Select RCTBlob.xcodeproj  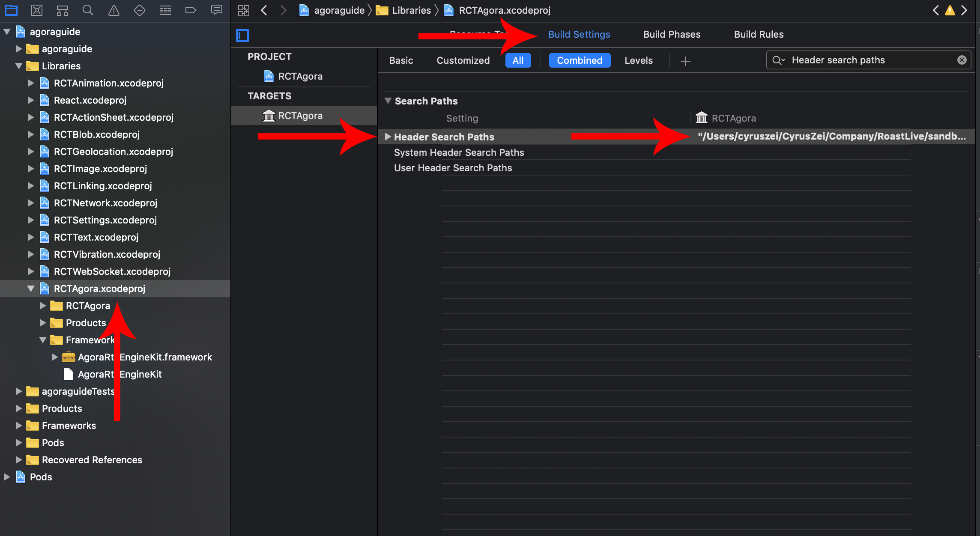97,134
